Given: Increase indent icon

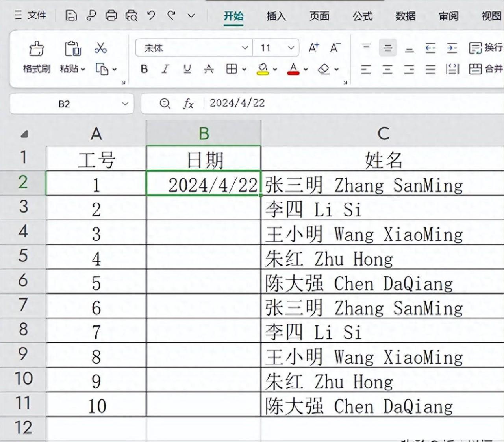Looking at the screenshot, I should [452, 48].
